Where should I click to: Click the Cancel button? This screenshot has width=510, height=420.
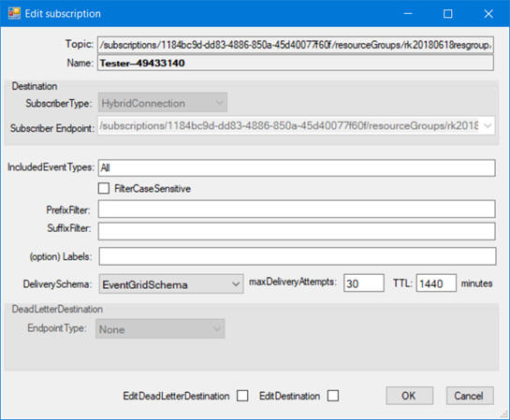coord(470,396)
